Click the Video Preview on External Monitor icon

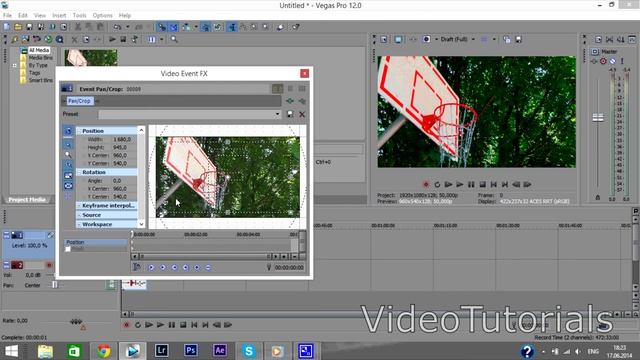pos(398,40)
